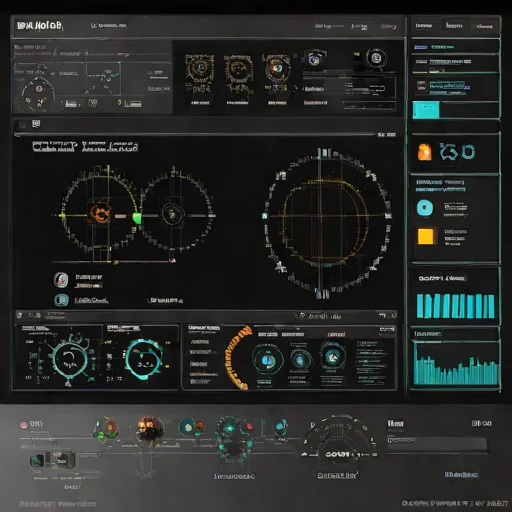Click the horizontal slider bar in bottom-right strip
The height and width of the screenshot is (512, 512).
tap(437, 444)
